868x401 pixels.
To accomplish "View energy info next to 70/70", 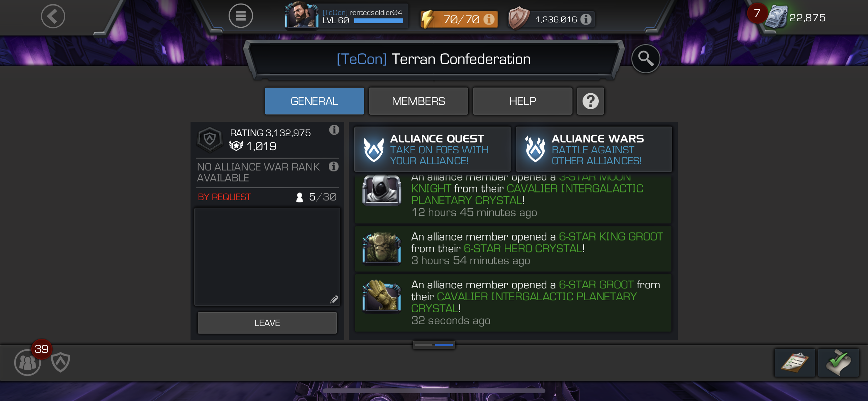I will point(489,19).
